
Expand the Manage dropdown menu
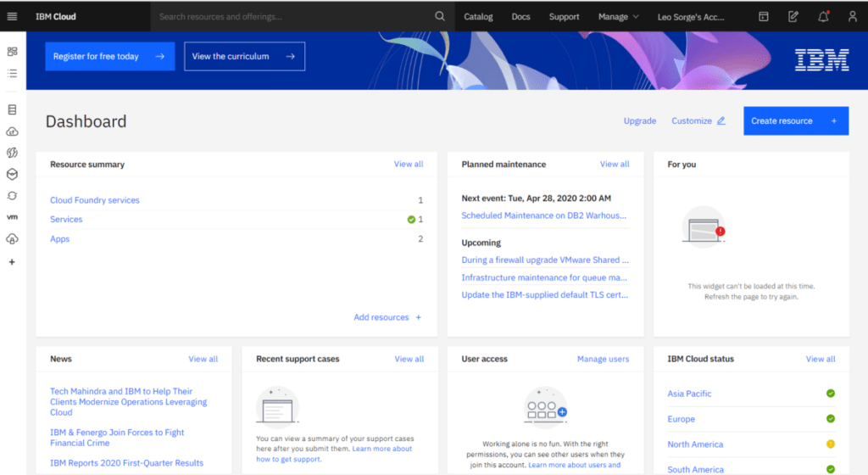(618, 17)
